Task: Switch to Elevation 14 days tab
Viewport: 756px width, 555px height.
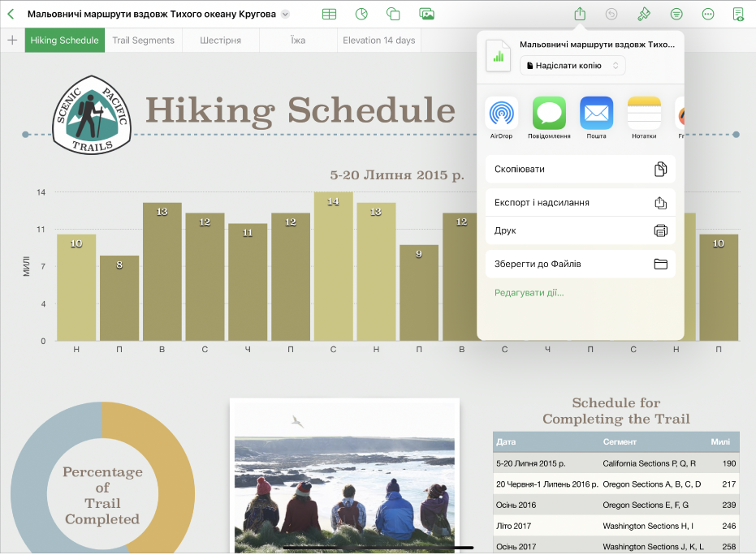Action: 379,41
